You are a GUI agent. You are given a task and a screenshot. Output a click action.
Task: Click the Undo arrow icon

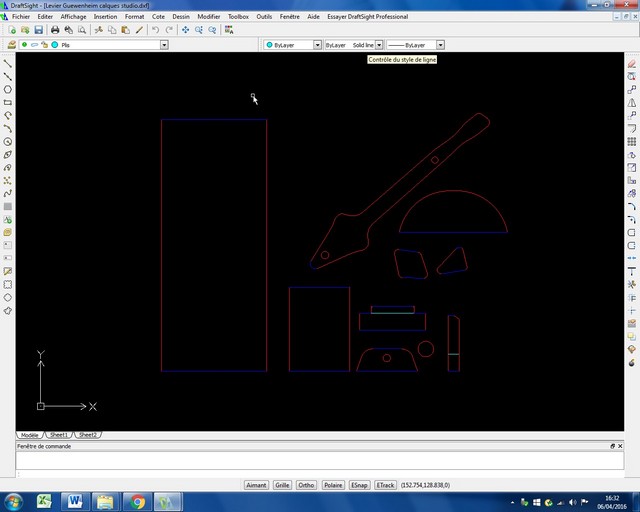tap(155, 30)
